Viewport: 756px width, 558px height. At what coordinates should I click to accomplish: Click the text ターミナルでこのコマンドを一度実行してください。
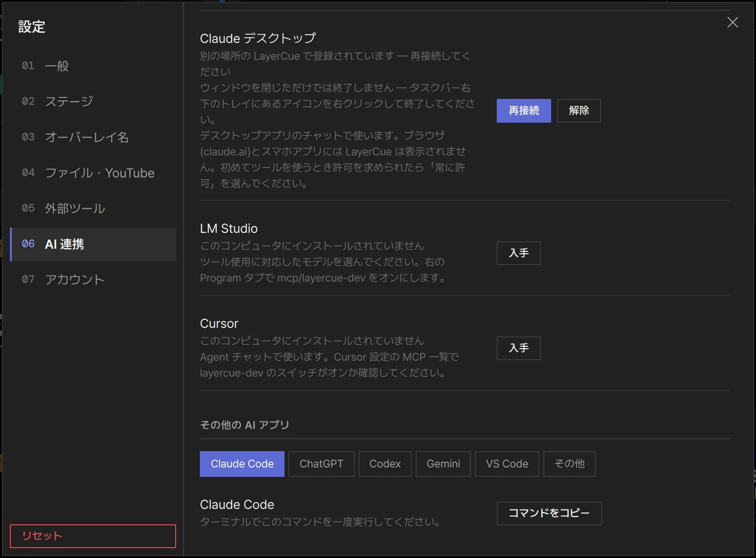coord(320,522)
